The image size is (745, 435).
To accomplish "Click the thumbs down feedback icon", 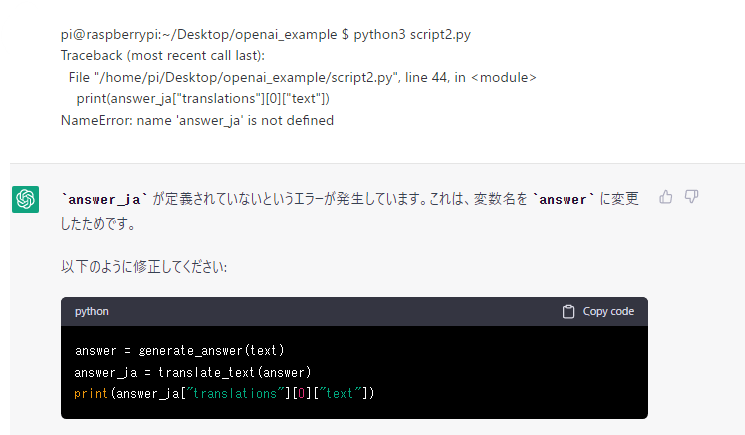I will click(691, 197).
